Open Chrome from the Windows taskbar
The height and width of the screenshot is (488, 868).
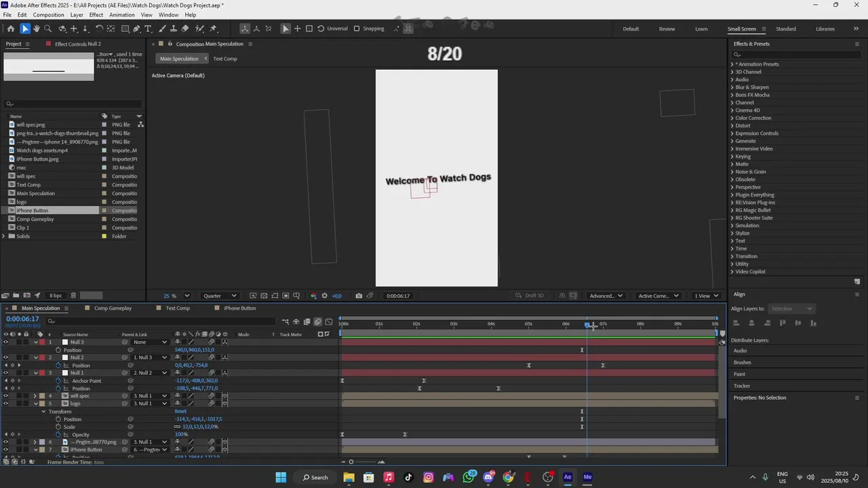click(x=508, y=477)
